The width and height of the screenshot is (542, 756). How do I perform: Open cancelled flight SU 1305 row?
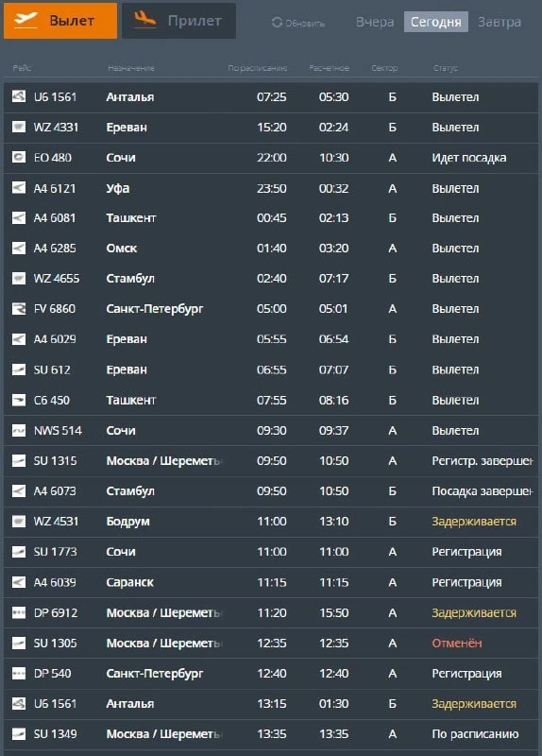pyautogui.click(x=271, y=644)
